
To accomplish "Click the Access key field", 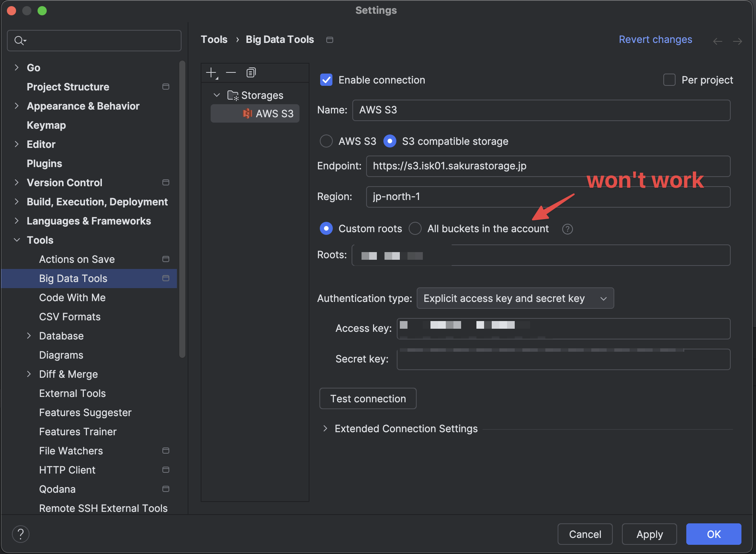I will (564, 329).
